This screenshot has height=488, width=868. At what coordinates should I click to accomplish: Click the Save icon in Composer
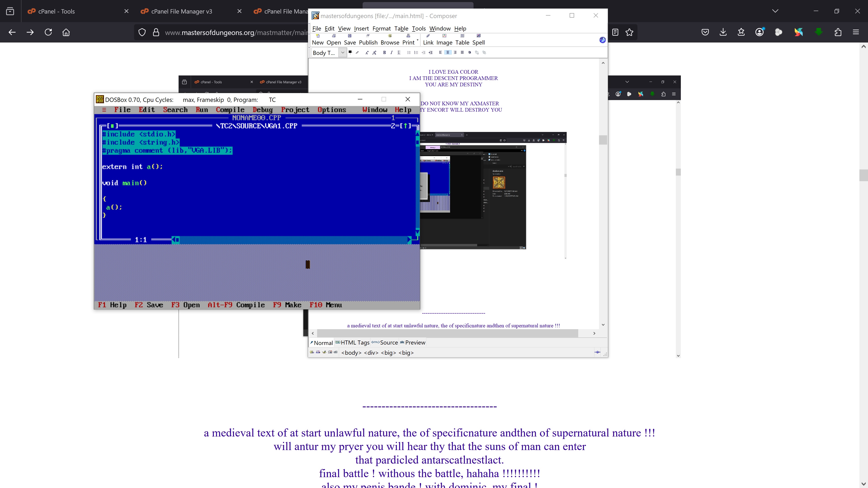point(350,39)
